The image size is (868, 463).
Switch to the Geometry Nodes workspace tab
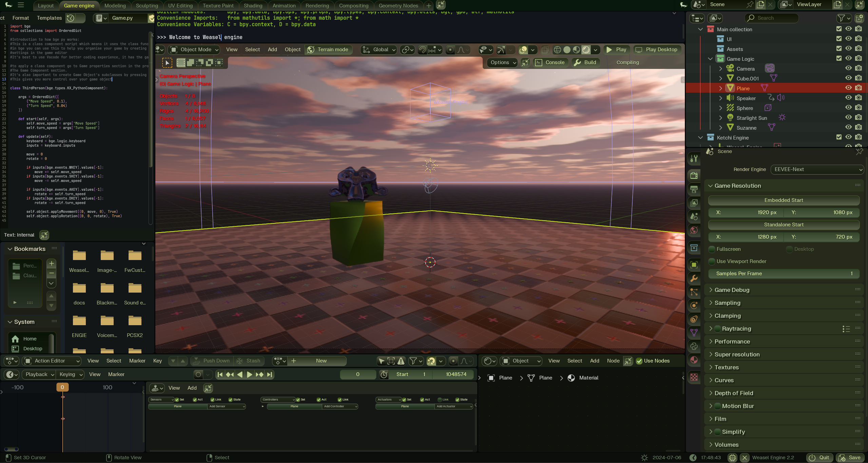click(x=398, y=6)
